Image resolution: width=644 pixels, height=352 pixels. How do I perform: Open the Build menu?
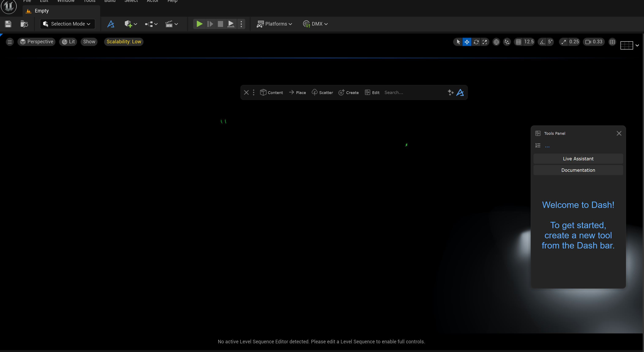pyautogui.click(x=110, y=1)
